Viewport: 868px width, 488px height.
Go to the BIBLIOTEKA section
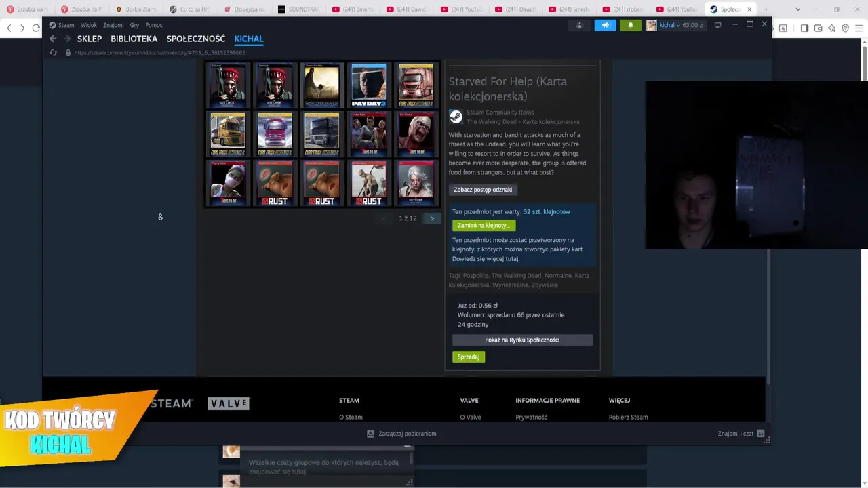pyautogui.click(x=134, y=39)
